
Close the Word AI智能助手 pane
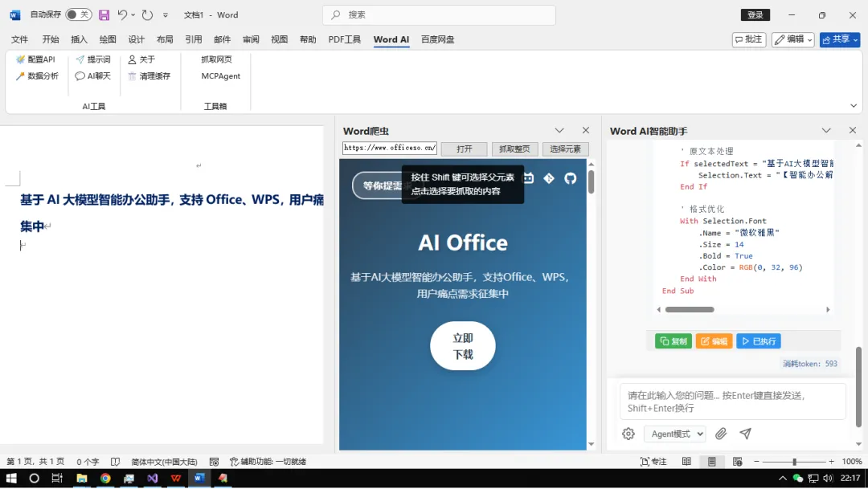(x=853, y=131)
